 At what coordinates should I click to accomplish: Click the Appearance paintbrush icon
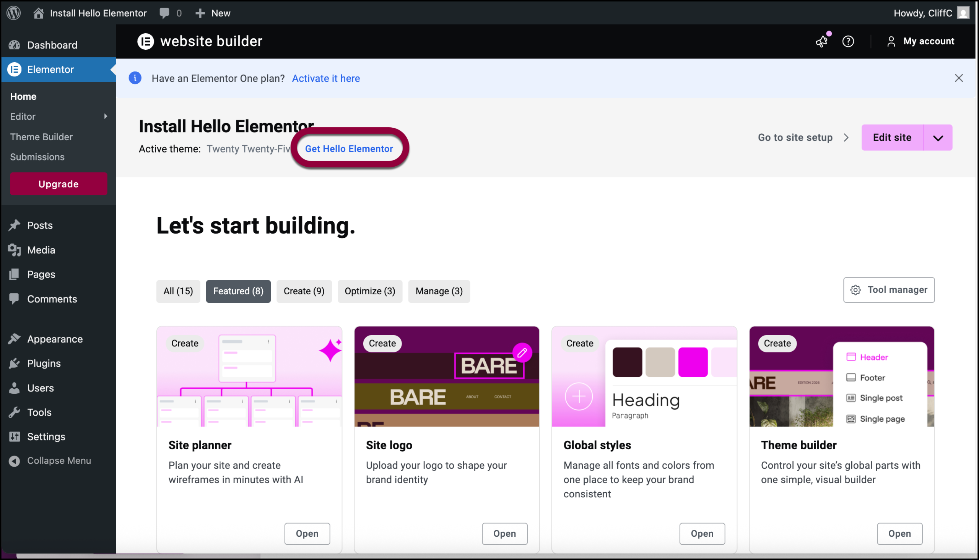tap(14, 339)
